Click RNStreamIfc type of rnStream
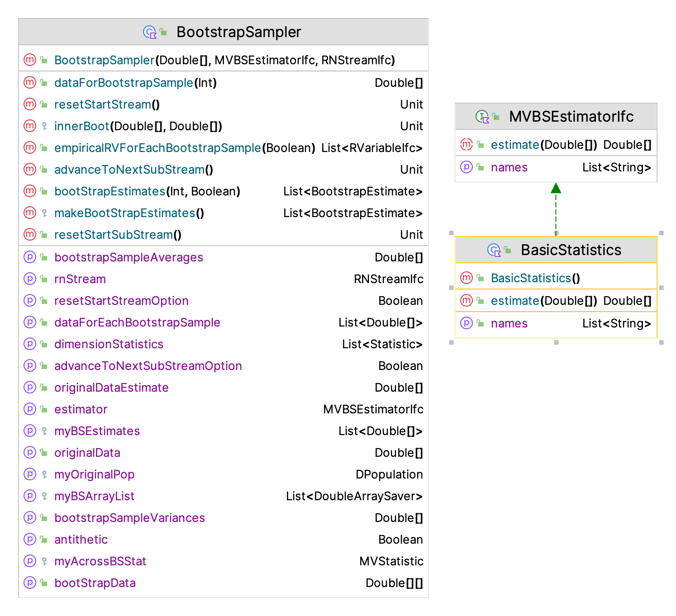 point(389,279)
